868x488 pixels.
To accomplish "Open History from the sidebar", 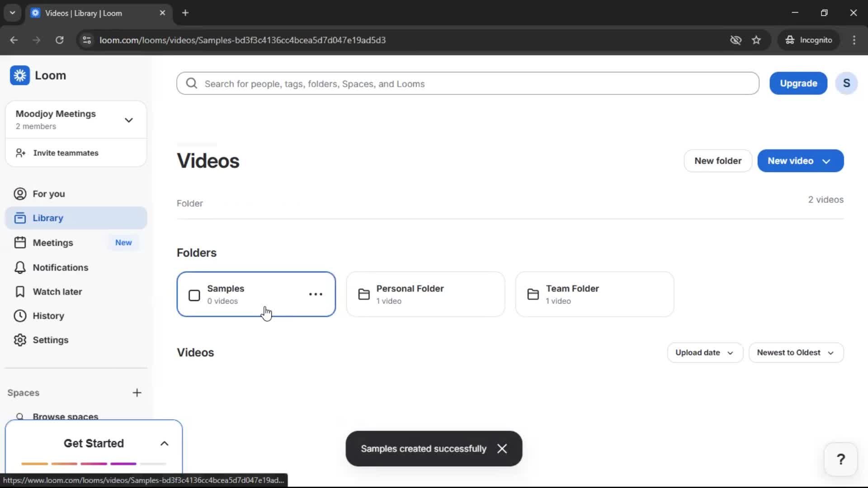I will tap(49, 316).
